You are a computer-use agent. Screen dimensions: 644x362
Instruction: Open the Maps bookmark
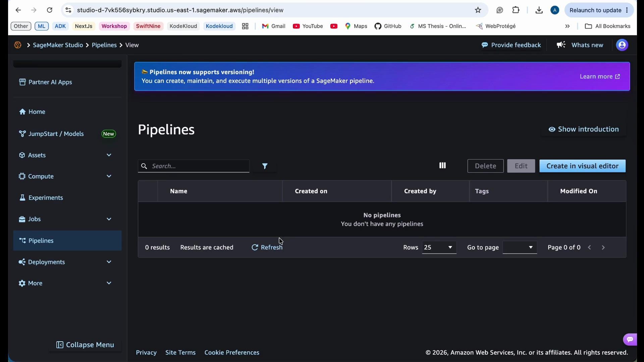click(x=356, y=26)
